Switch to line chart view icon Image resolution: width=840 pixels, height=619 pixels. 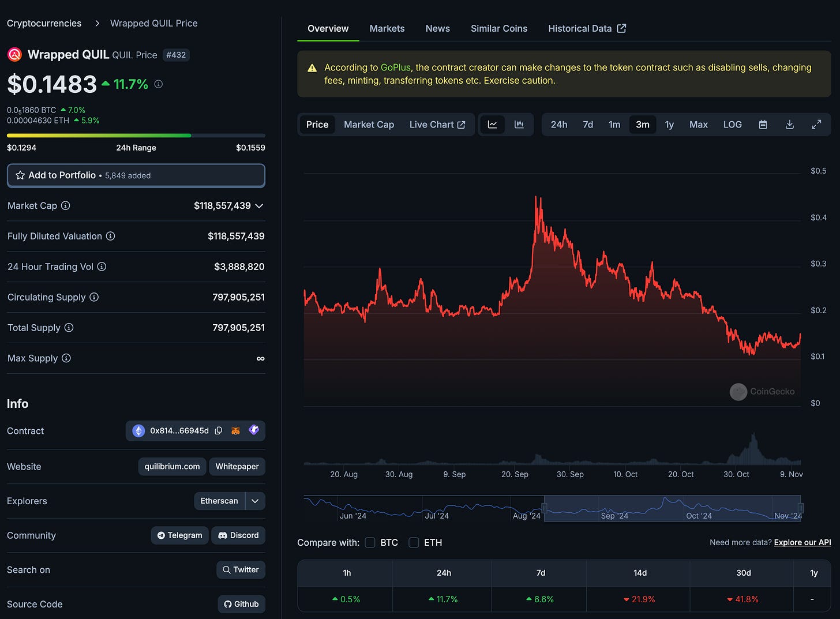tap(492, 125)
